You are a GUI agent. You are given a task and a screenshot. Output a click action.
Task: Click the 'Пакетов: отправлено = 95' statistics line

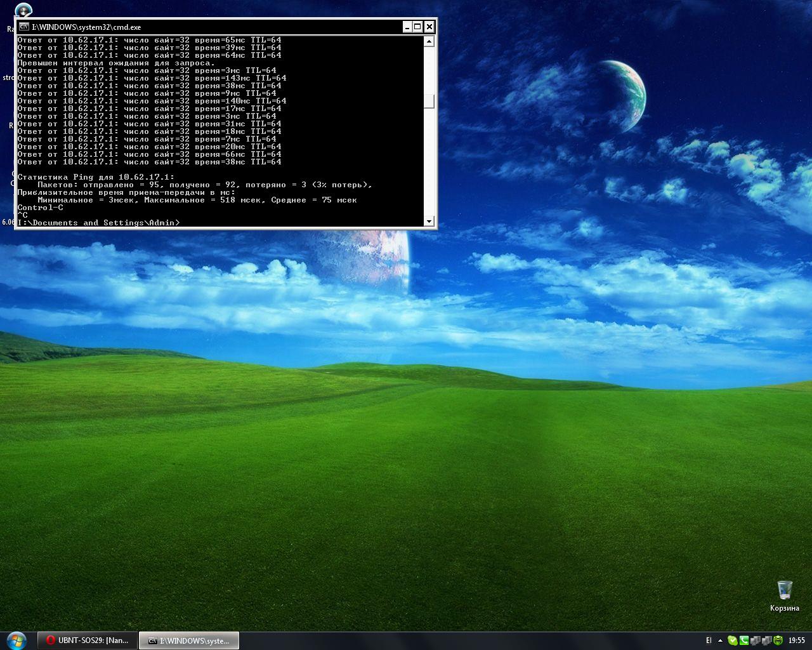tap(205, 185)
